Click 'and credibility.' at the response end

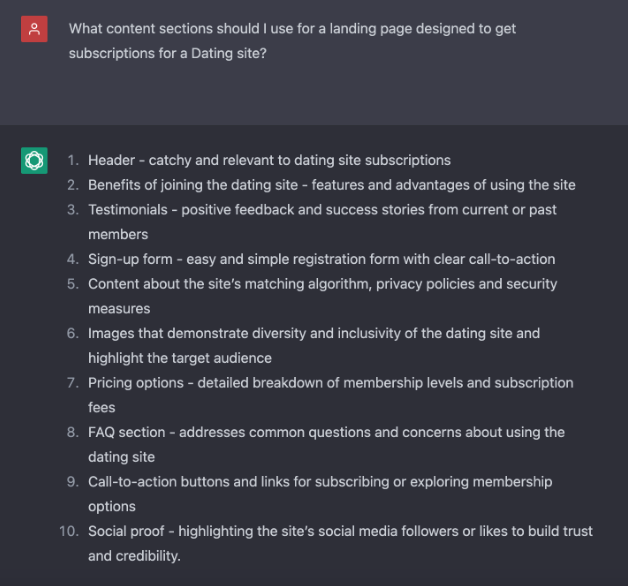(134, 556)
